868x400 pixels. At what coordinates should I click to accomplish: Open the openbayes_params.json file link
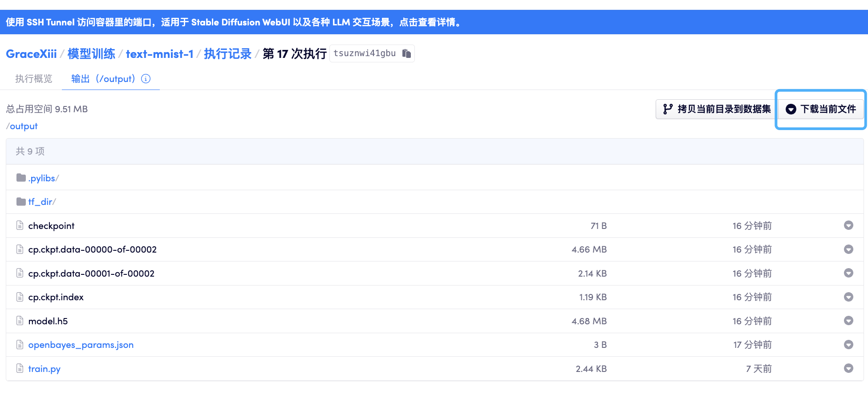pyautogui.click(x=81, y=345)
